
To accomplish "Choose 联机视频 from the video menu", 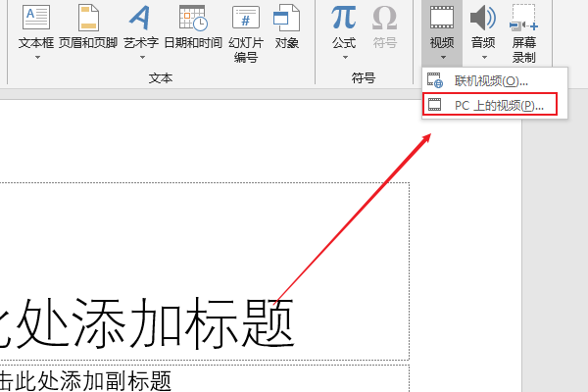I will (491, 80).
